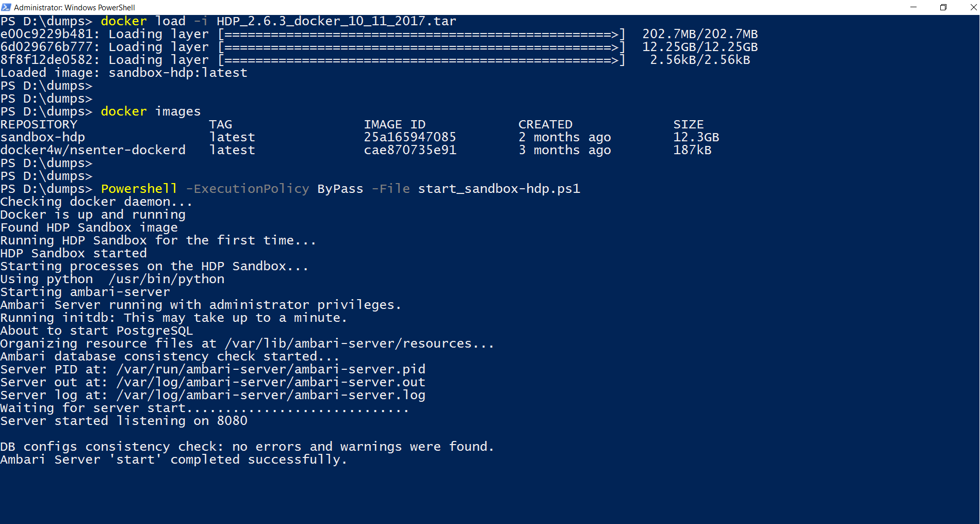Click the 'docker images' command line
The width and height of the screenshot is (980, 524).
click(x=151, y=111)
